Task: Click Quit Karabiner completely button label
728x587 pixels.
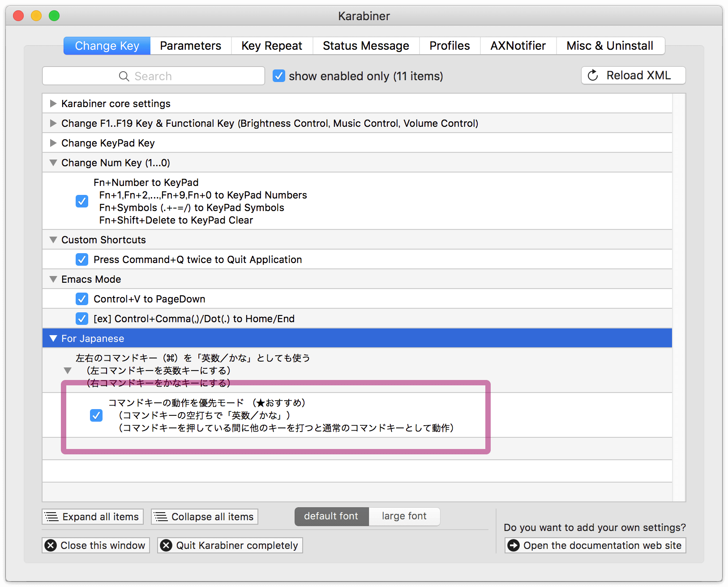Action: coord(237,545)
